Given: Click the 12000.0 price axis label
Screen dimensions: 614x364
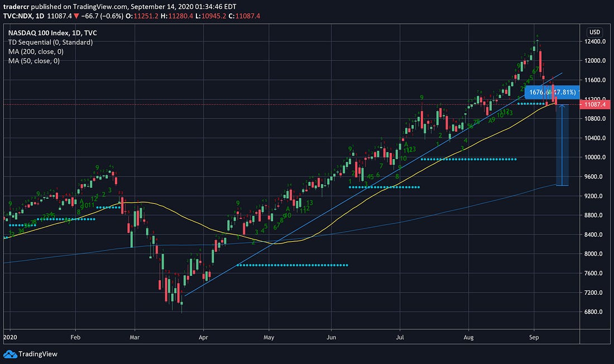Looking at the screenshot, I should click(x=595, y=61).
